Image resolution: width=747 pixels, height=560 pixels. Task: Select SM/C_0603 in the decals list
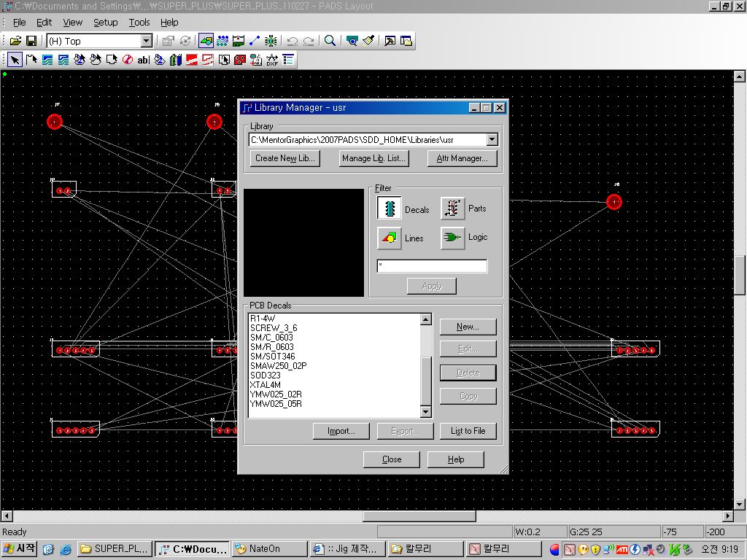(x=271, y=338)
